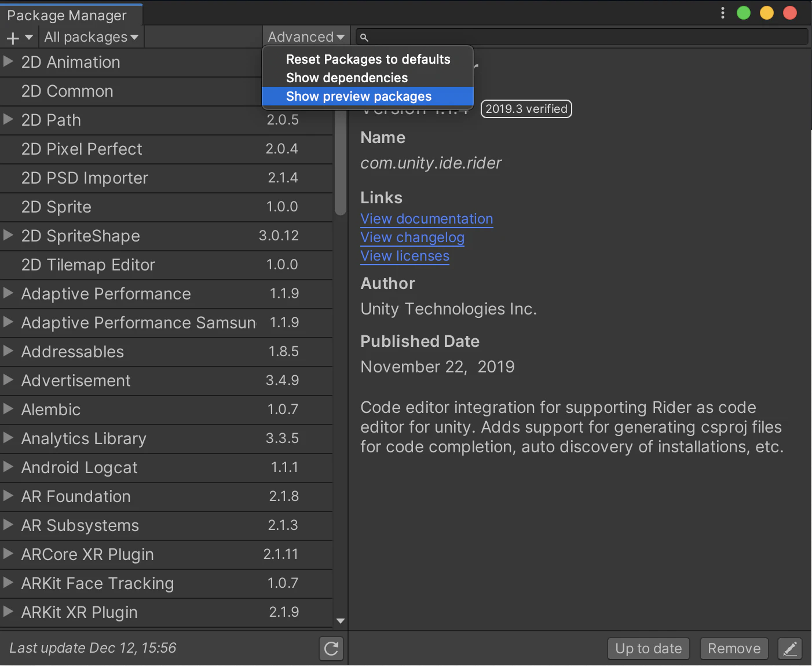812x666 pixels.
Task: Click the red close window button
Action: pos(790,13)
